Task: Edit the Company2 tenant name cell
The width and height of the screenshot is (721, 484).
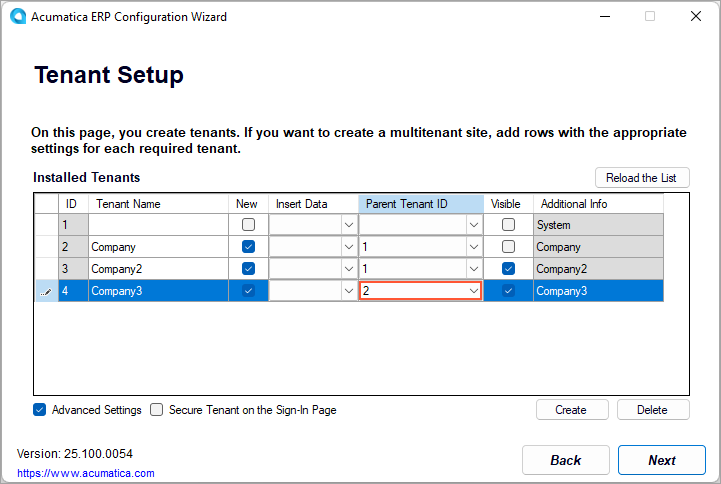Action: (x=158, y=269)
